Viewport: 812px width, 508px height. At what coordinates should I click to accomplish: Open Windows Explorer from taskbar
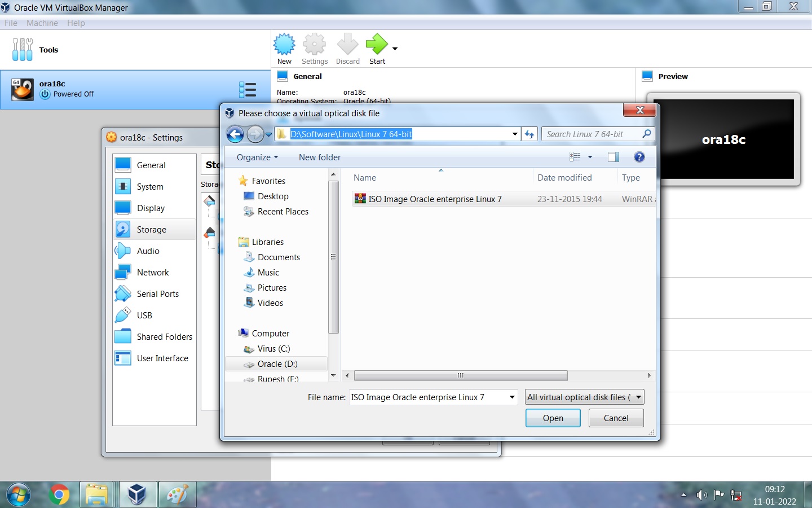(96, 495)
